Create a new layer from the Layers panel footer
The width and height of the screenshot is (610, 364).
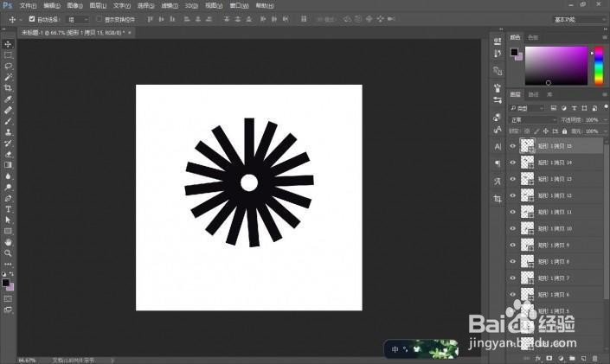point(583,358)
